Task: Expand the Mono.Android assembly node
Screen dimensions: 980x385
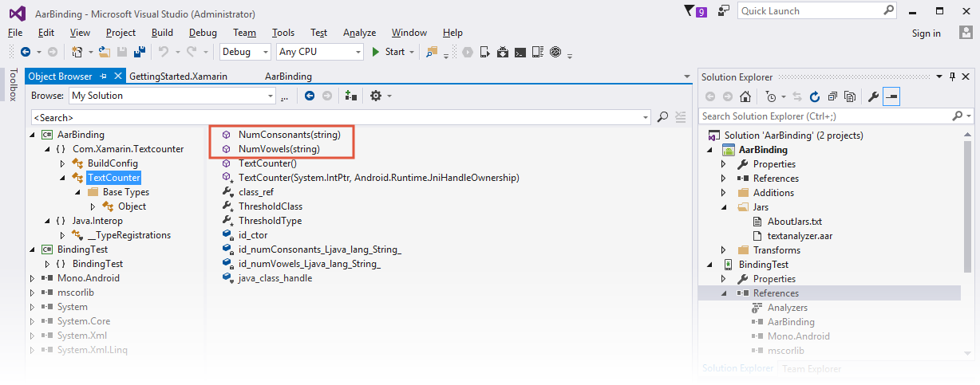Action: tap(33, 278)
